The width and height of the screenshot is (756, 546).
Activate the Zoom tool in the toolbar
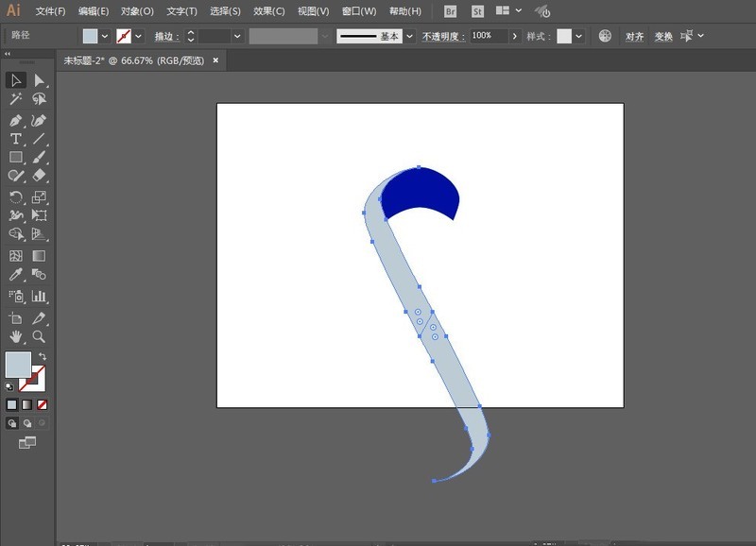click(x=38, y=334)
